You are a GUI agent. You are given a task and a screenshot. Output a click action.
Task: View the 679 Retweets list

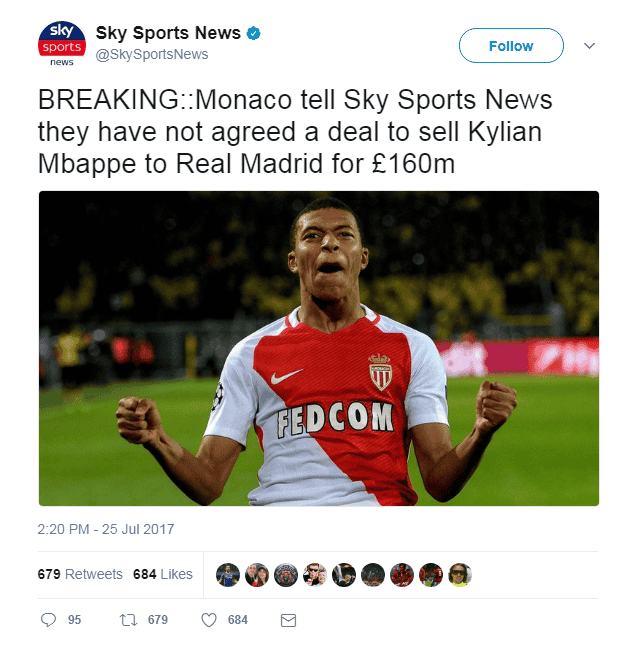pos(80,574)
